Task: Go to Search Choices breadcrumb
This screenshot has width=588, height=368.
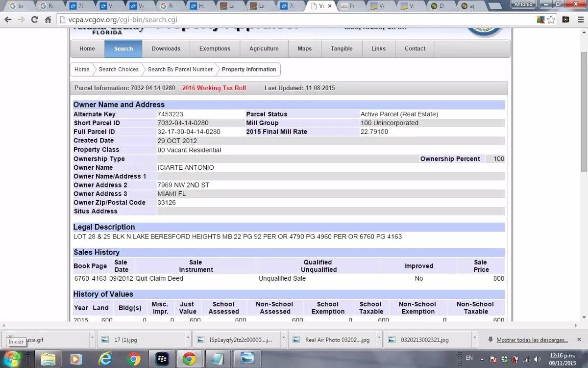Action: pos(119,69)
